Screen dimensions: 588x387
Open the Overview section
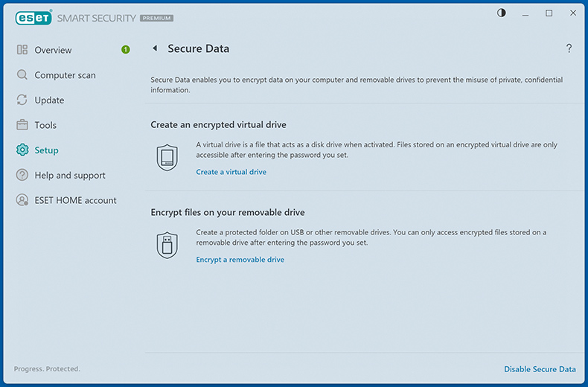click(x=53, y=50)
